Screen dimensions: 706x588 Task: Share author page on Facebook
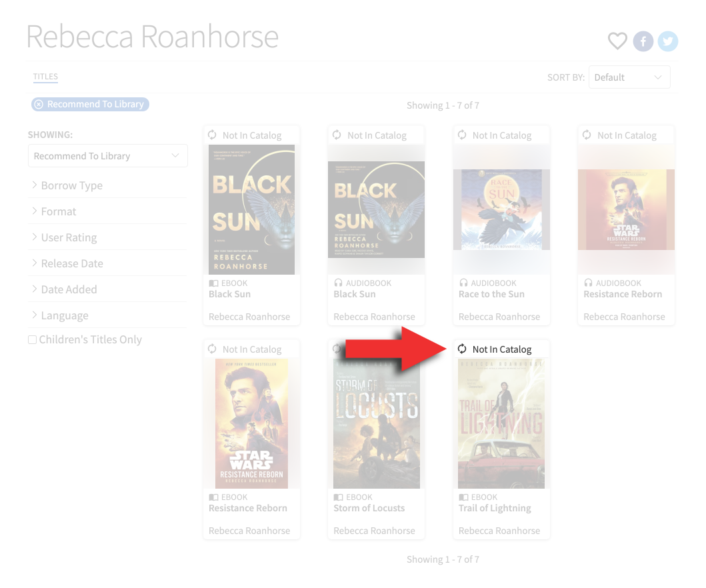point(643,41)
